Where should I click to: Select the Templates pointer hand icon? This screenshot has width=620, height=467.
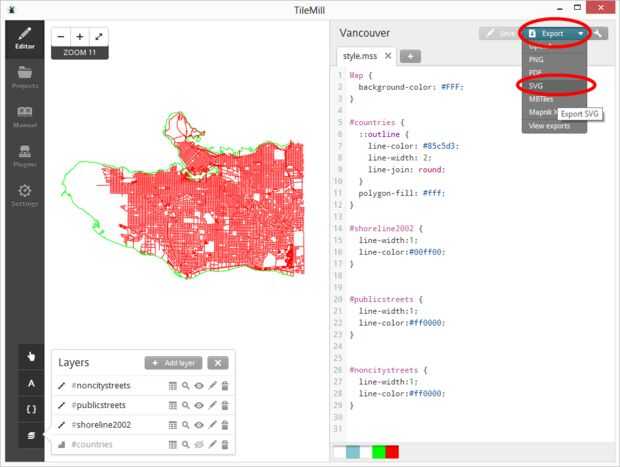tap(31, 357)
